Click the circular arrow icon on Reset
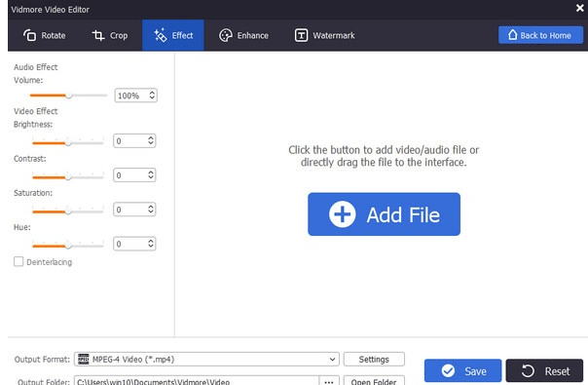 coord(528,370)
